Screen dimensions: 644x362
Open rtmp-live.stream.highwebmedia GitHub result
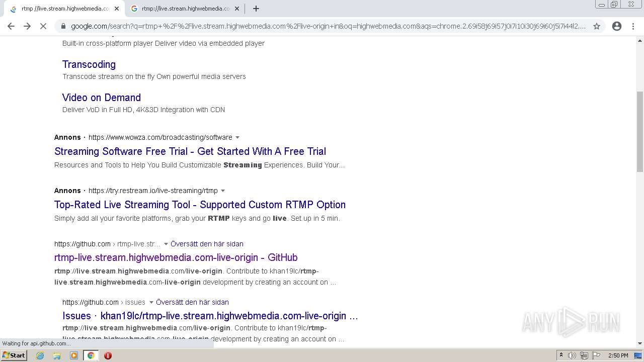(x=176, y=257)
